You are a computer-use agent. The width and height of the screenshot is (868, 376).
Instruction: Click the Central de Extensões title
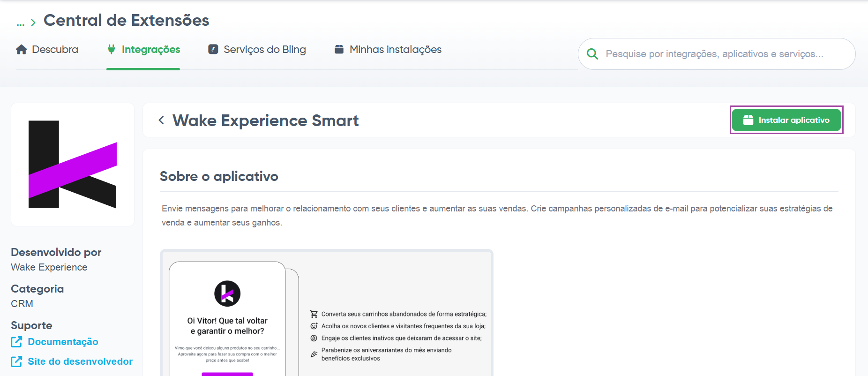tap(127, 20)
